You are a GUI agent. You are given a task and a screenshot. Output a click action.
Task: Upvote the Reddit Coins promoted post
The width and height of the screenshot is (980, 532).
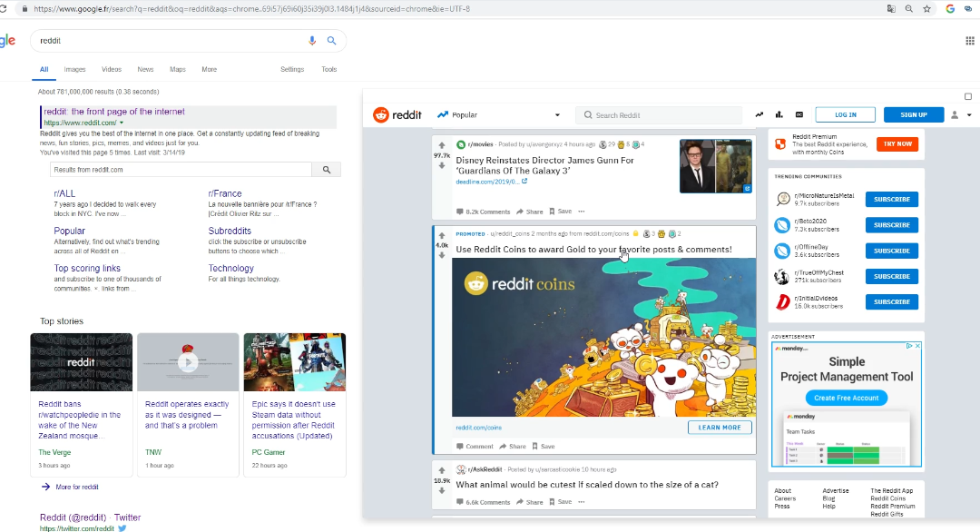442,236
